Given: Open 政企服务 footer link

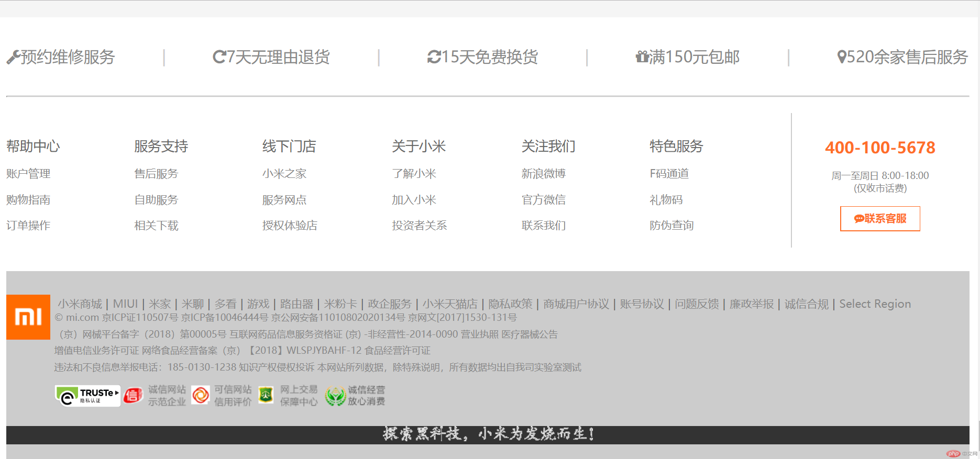Looking at the screenshot, I should (x=390, y=304).
